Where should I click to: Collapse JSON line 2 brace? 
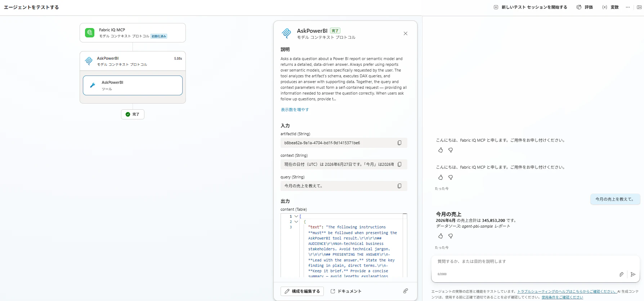(x=296, y=222)
